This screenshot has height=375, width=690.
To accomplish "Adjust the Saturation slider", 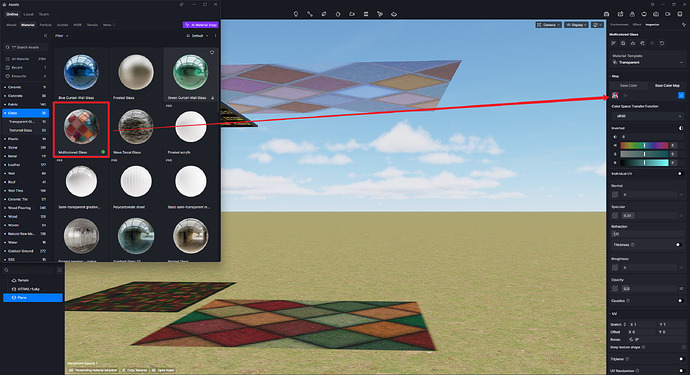I will click(644, 154).
